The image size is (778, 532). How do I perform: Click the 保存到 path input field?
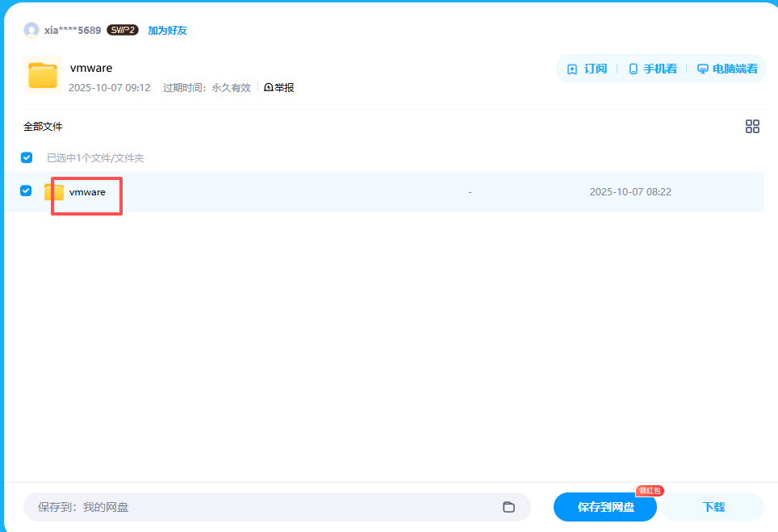coord(242,506)
